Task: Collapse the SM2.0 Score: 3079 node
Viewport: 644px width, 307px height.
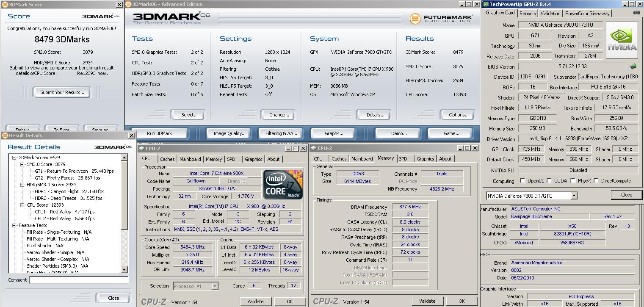Action: pos(22,164)
